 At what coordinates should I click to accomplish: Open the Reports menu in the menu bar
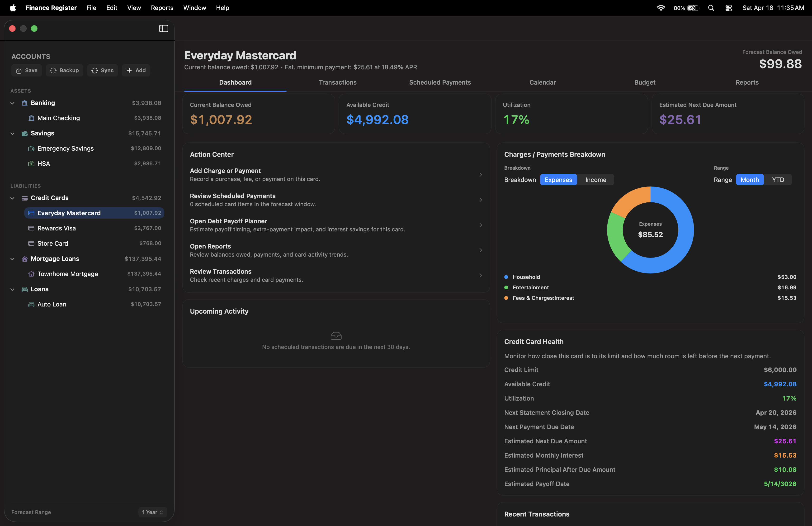click(162, 8)
